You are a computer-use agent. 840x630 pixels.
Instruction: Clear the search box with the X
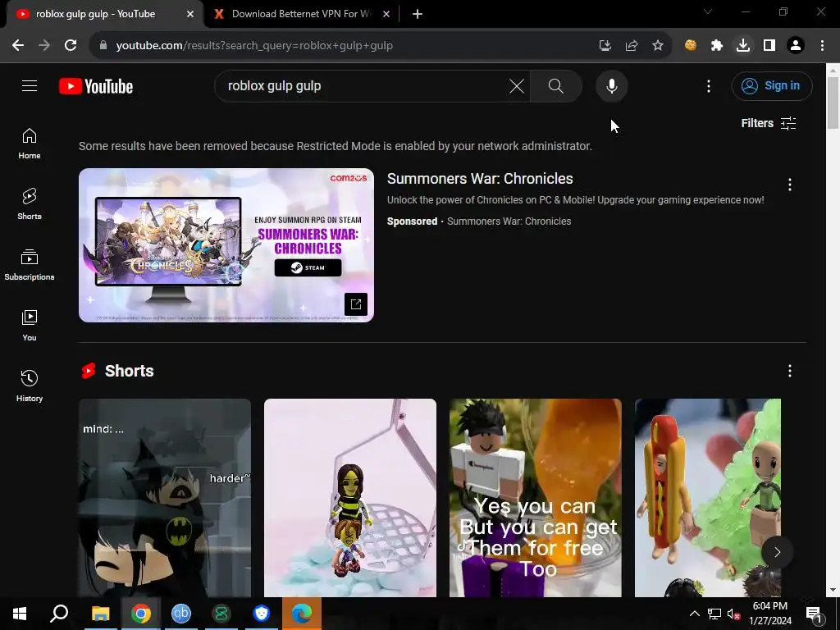pyautogui.click(x=517, y=85)
